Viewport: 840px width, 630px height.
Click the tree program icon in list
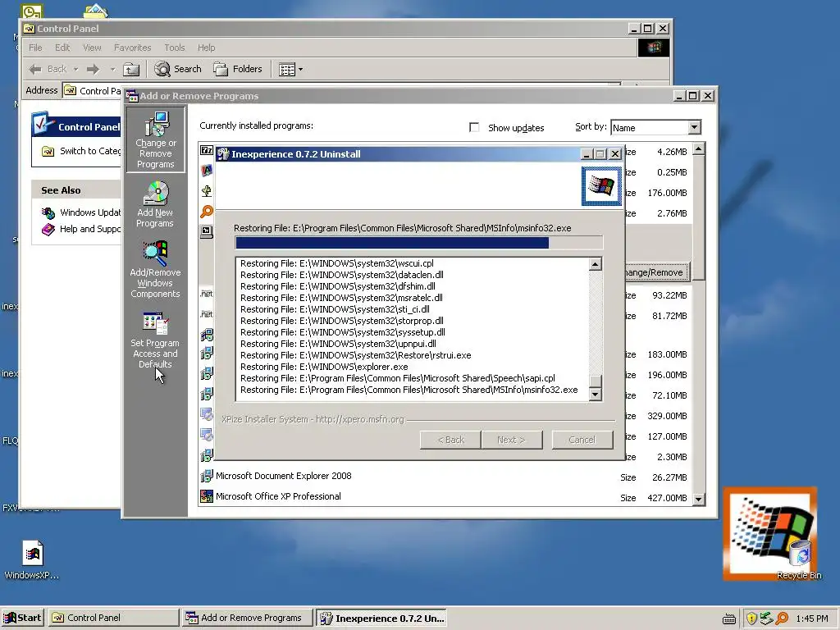pos(206,190)
